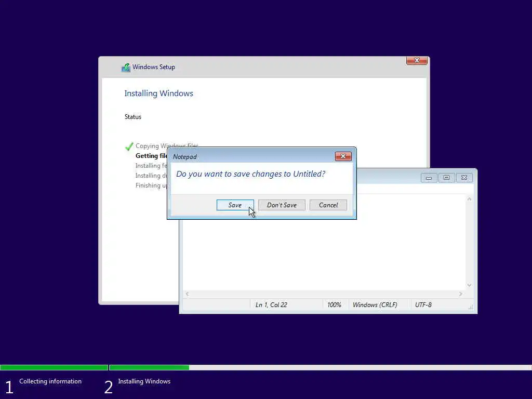Viewport: 532px width, 399px height.
Task: Click the completed Collecting information progress bar
Action: coord(54,367)
